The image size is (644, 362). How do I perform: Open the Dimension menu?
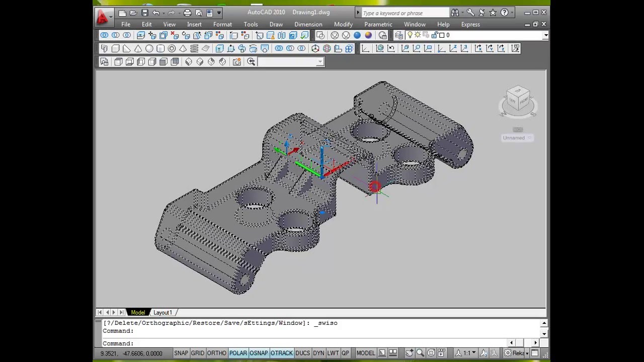click(x=308, y=24)
